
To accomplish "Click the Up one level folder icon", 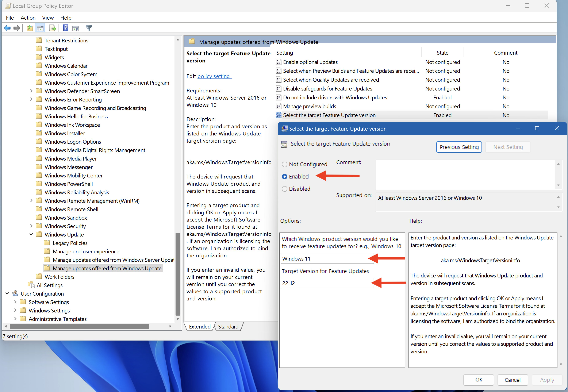I will click(30, 28).
